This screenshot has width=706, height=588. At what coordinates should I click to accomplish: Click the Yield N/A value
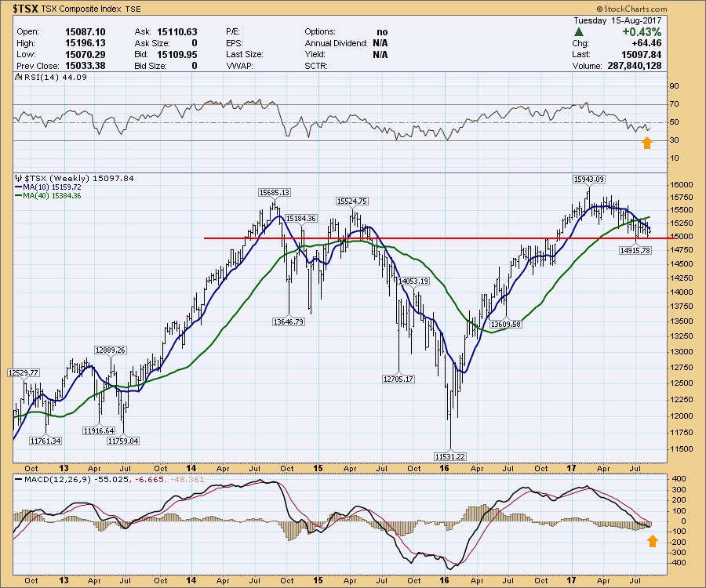380,54
